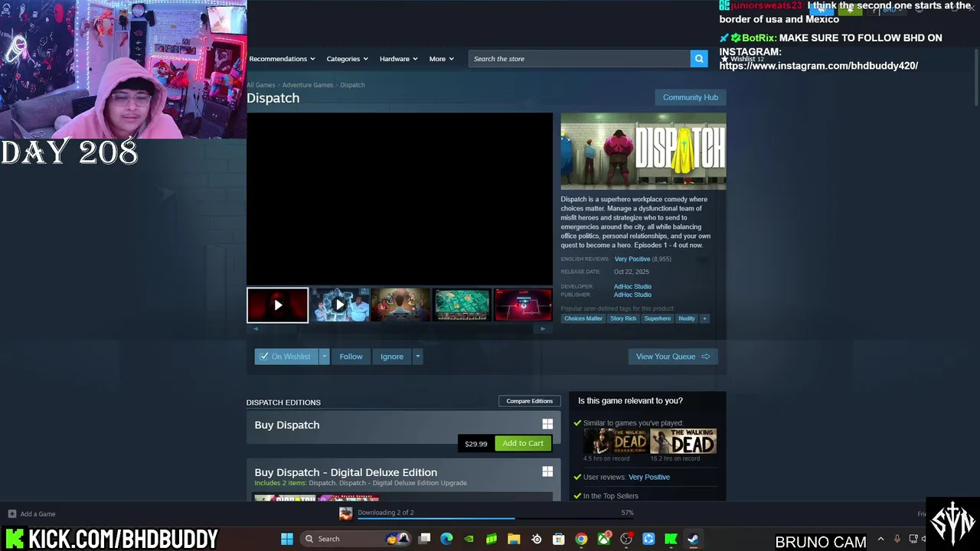Image resolution: width=980 pixels, height=551 pixels.
Task: Click the Very Positive English reviews link
Action: (x=632, y=259)
